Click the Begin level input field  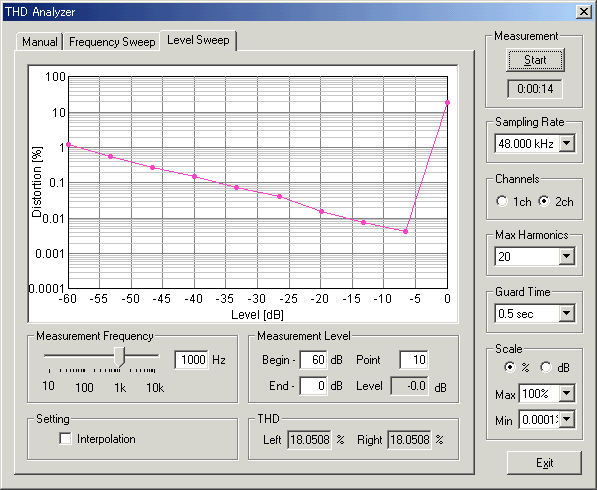tap(313, 359)
